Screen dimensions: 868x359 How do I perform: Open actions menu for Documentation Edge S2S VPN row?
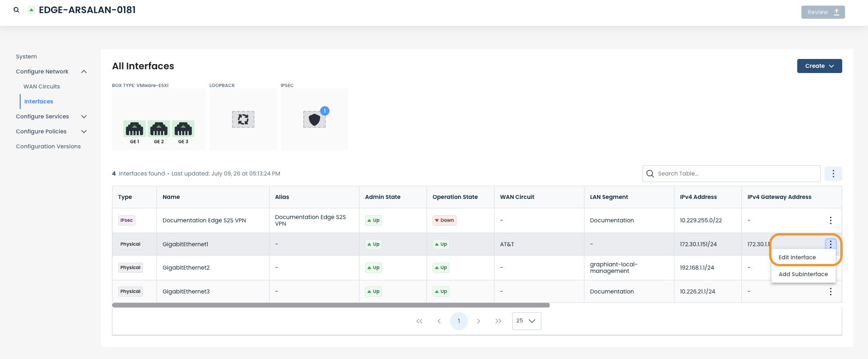point(831,220)
